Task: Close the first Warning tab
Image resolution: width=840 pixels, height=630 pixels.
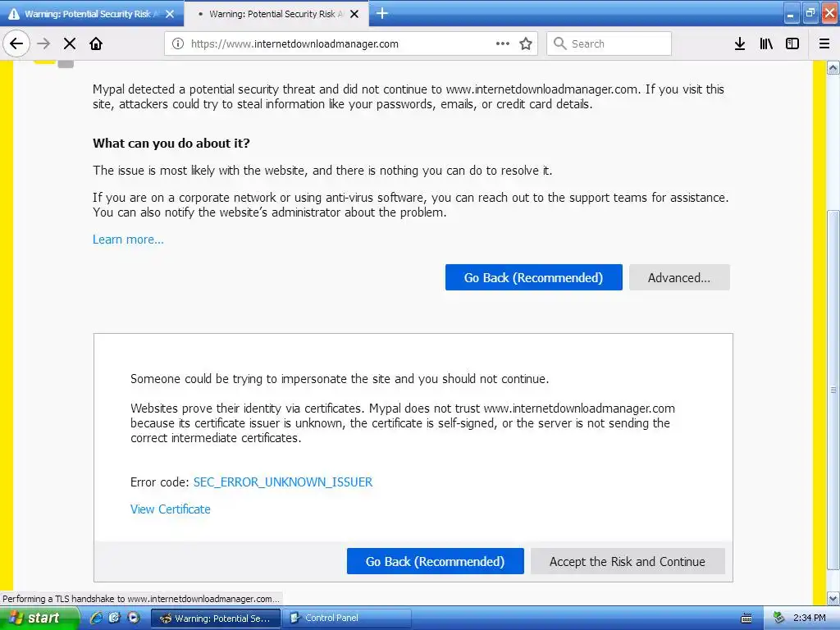Action: coord(170,14)
